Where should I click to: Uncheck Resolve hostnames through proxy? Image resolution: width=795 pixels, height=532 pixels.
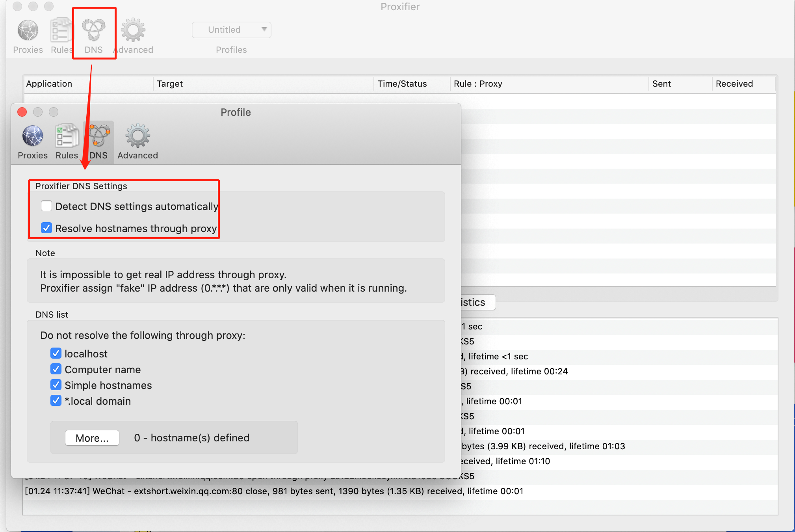[x=46, y=228]
